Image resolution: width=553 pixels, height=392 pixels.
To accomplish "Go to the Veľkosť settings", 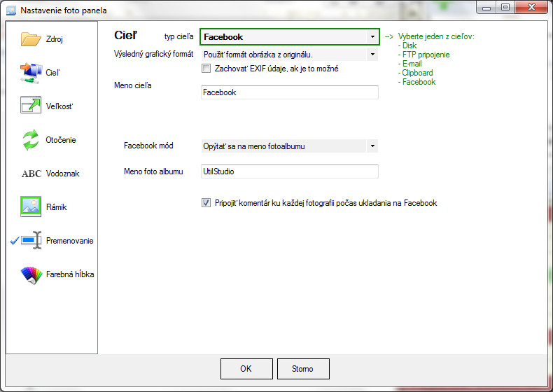I will point(59,106).
